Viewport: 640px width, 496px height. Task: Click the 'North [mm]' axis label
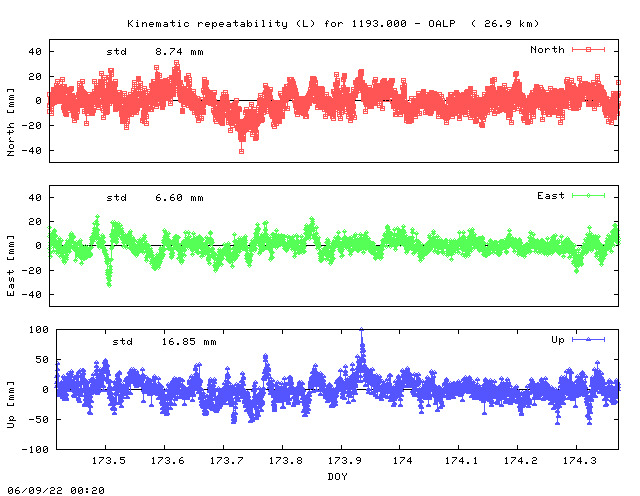click(11, 122)
